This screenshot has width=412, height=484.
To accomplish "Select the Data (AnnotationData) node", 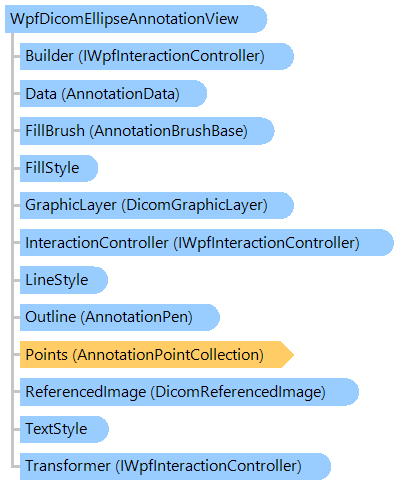I will click(x=113, y=94).
